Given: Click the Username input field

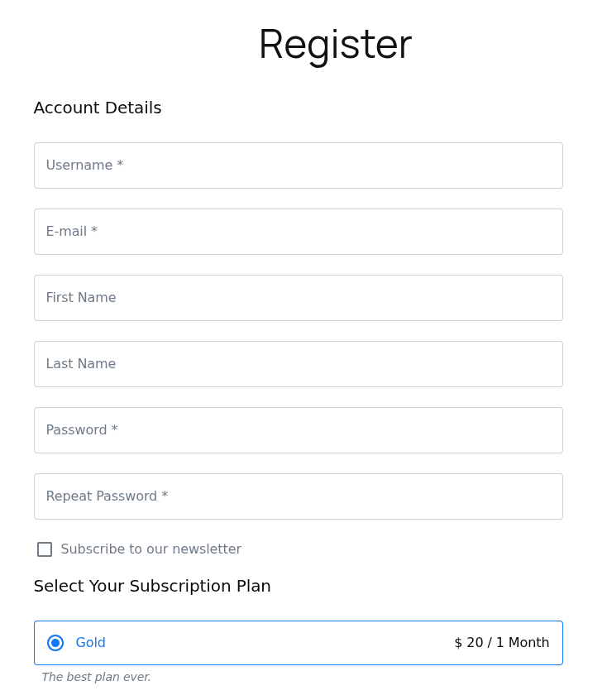Looking at the screenshot, I should click(298, 165).
